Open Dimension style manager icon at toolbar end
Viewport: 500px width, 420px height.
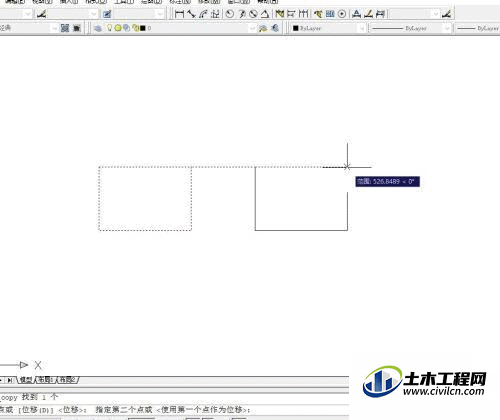pos(446,14)
